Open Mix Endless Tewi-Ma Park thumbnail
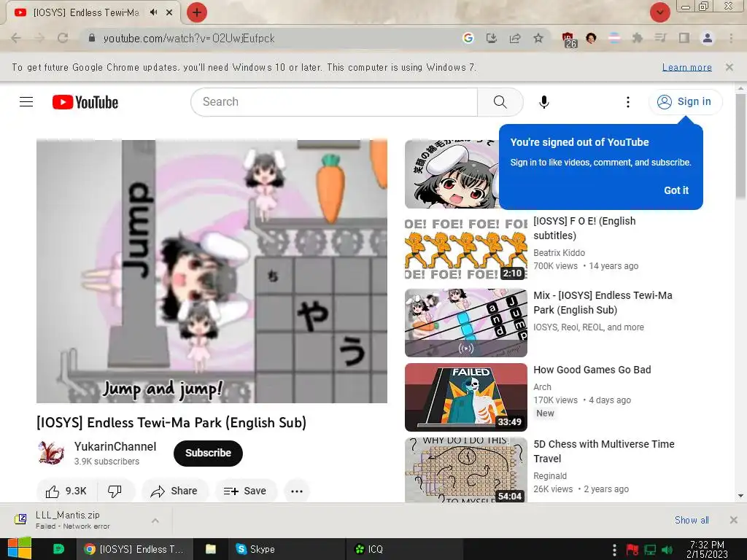Viewport: 747px width, 560px height. point(466,323)
